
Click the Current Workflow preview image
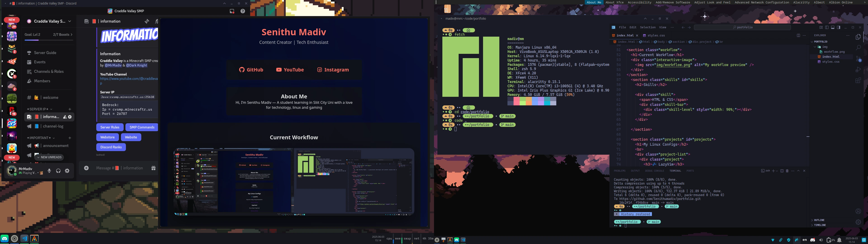294,182
